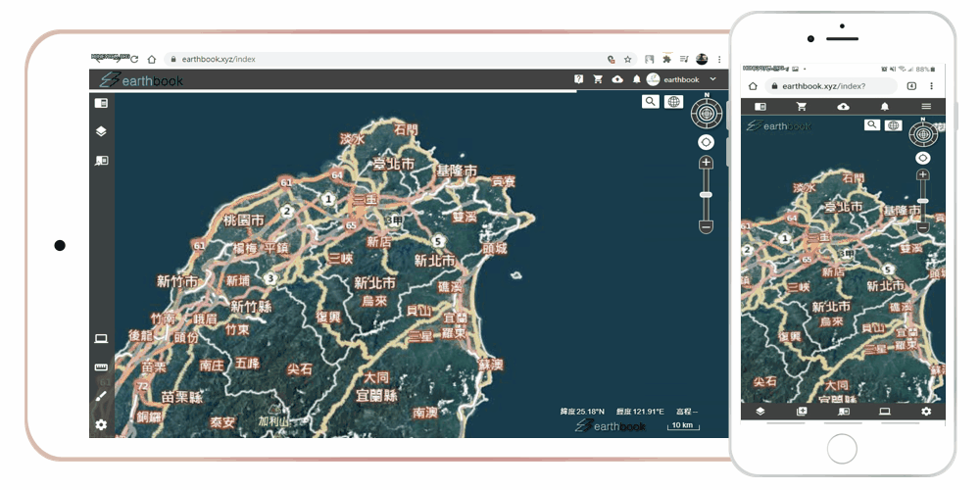Click the locate-me button below desktop compass
Screen dimensions: 980x490
click(x=706, y=142)
